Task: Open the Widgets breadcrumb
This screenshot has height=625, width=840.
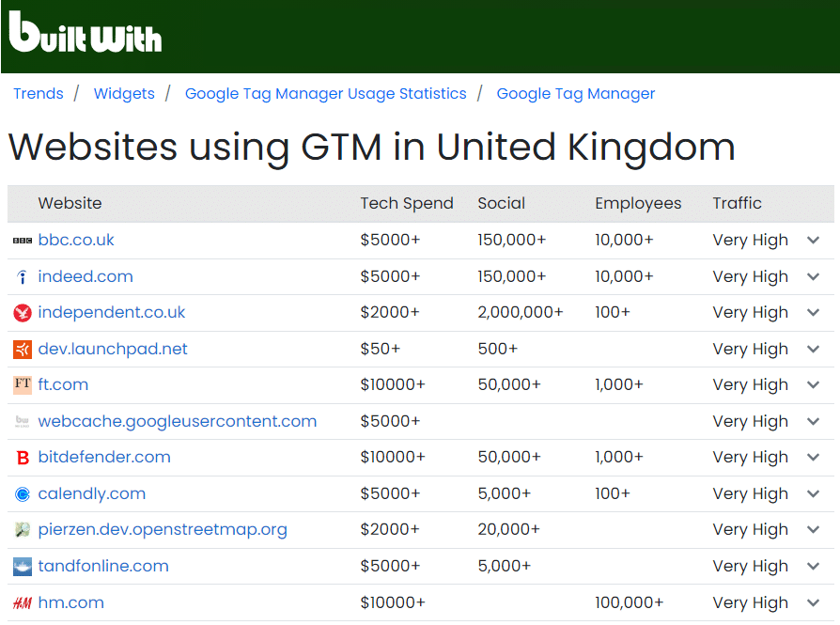Action: pos(124,93)
